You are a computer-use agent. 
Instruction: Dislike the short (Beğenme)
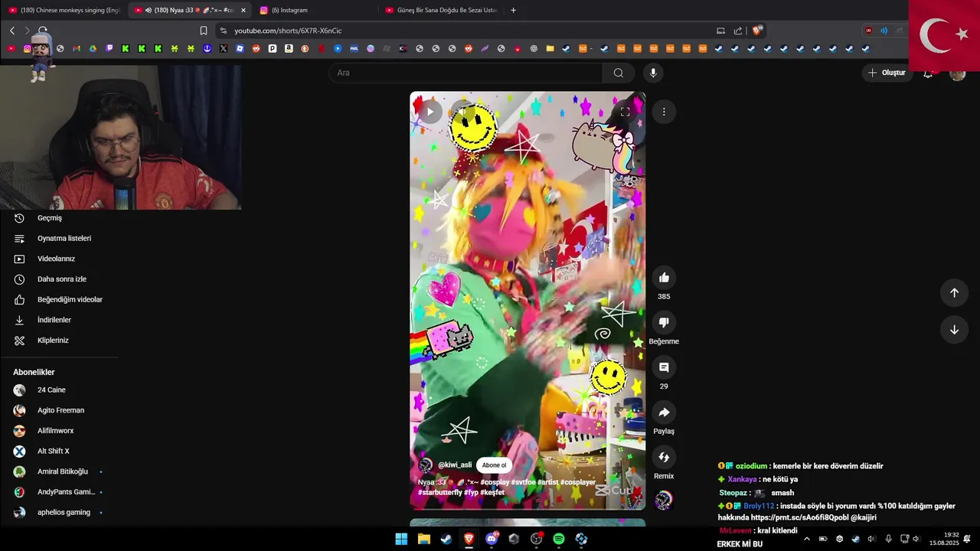click(x=664, y=322)
